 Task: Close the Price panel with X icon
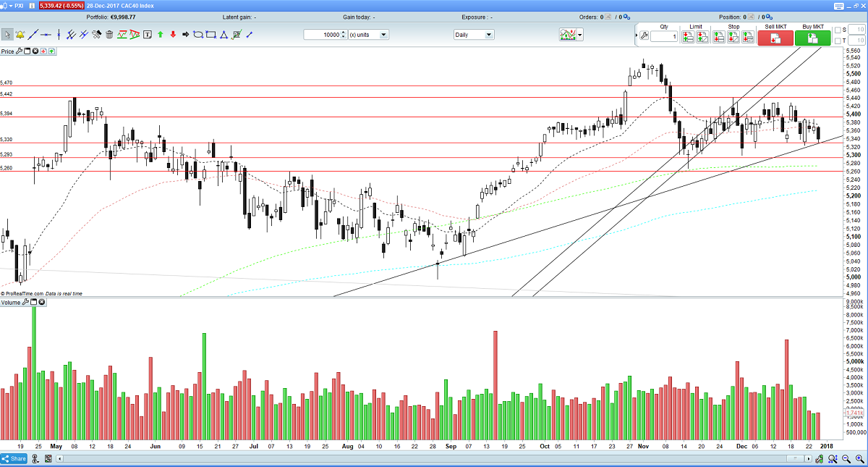click(35, 51)
